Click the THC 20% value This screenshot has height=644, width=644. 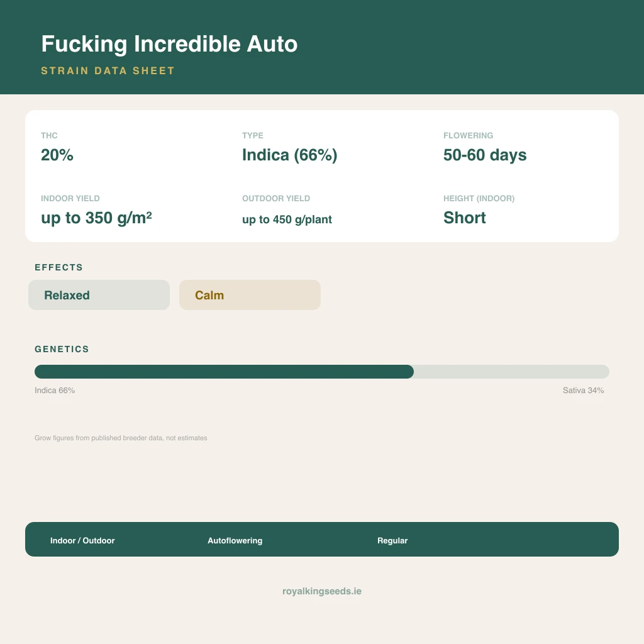coord(57,155)
